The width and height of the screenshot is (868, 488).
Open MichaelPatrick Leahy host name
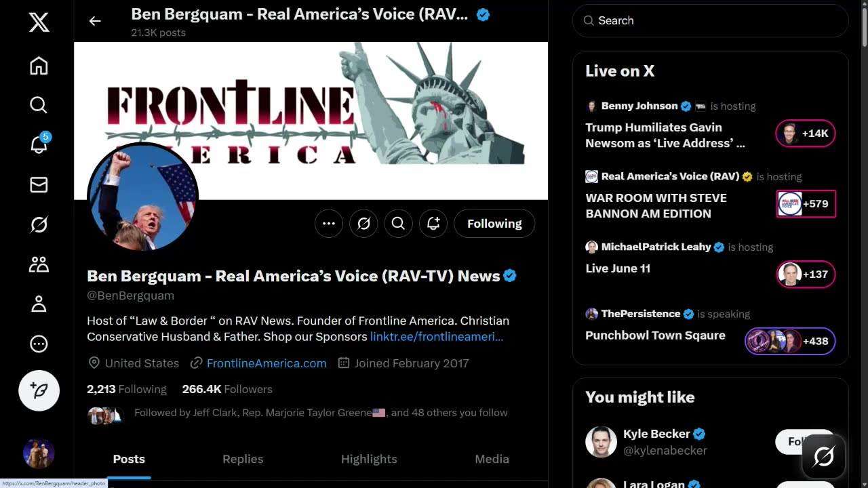tap(656, 247)
